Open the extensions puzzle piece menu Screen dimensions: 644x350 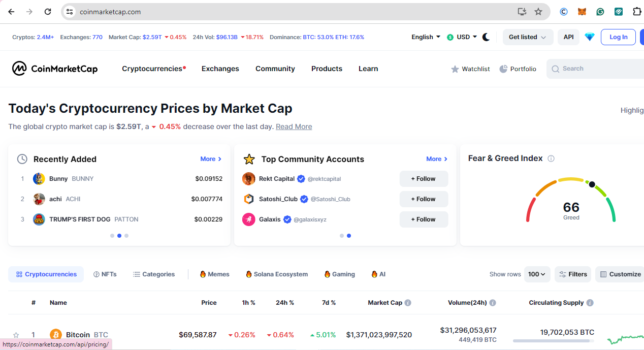[x=637, y=12]
